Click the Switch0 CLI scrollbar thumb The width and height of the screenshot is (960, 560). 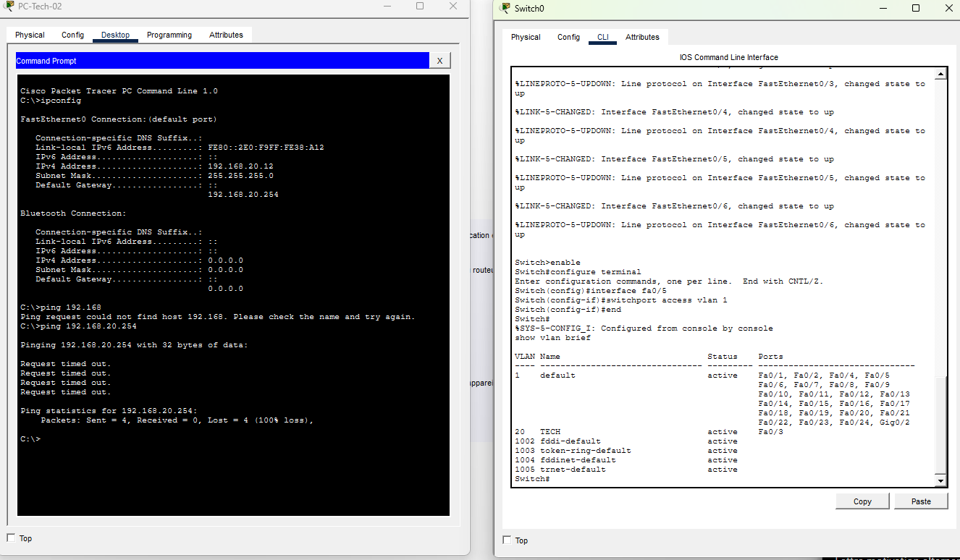click(940, 425)
